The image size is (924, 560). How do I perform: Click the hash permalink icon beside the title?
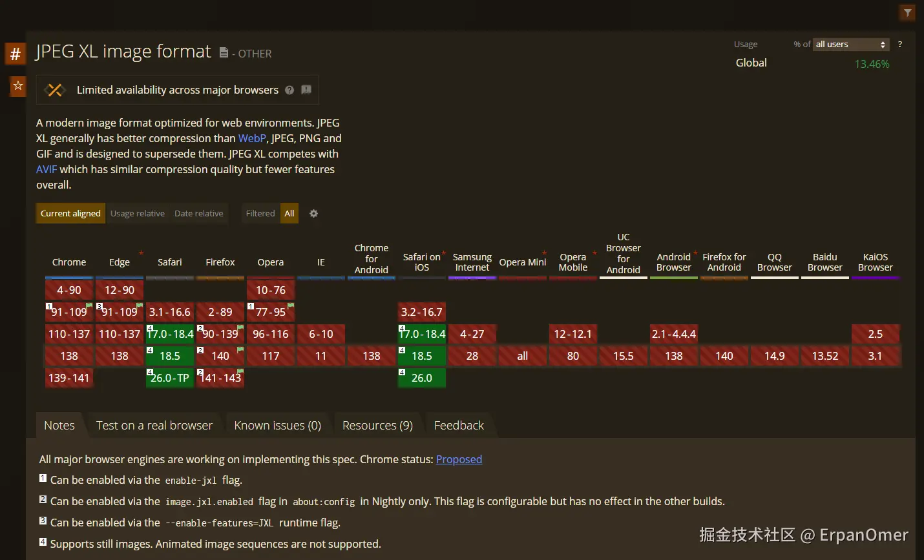(x=16, y=54)
